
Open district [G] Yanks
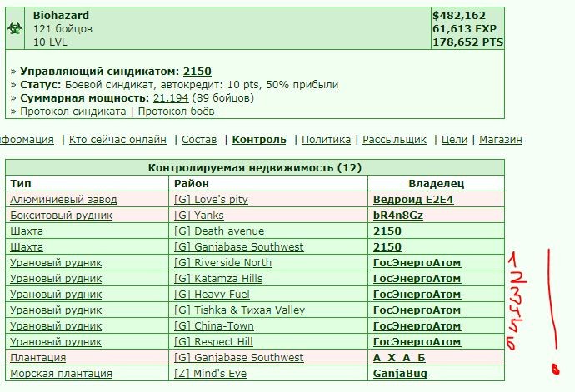coord(199,216)
